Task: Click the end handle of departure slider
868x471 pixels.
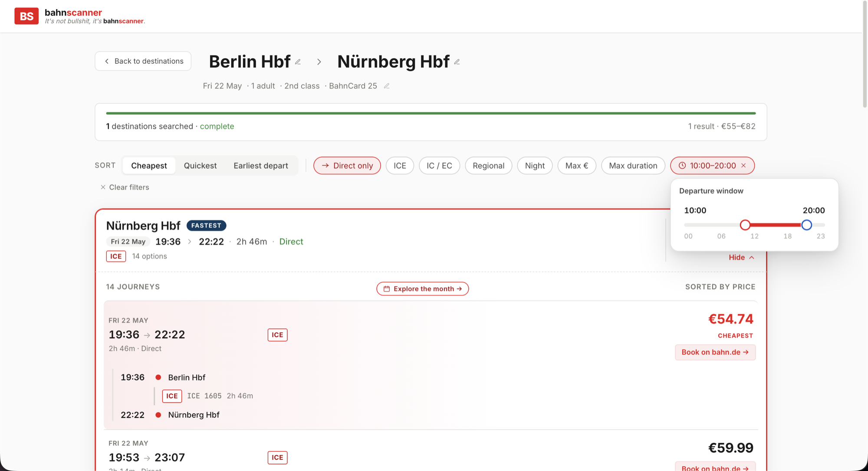Action: coord(807,225)
